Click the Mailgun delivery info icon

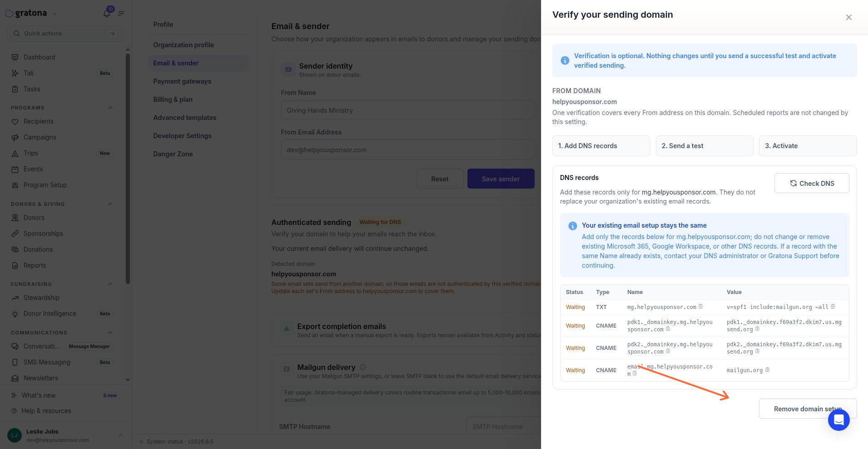tap(363, 367)
